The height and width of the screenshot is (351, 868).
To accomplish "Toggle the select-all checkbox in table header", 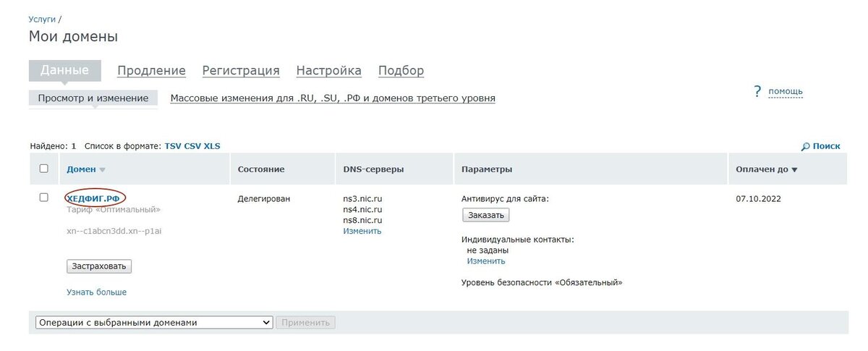I will [44, 169].
